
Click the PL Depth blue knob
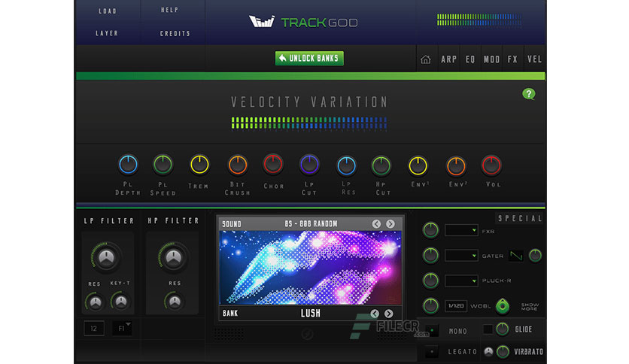pyautogui.click(x=128, y=165)
